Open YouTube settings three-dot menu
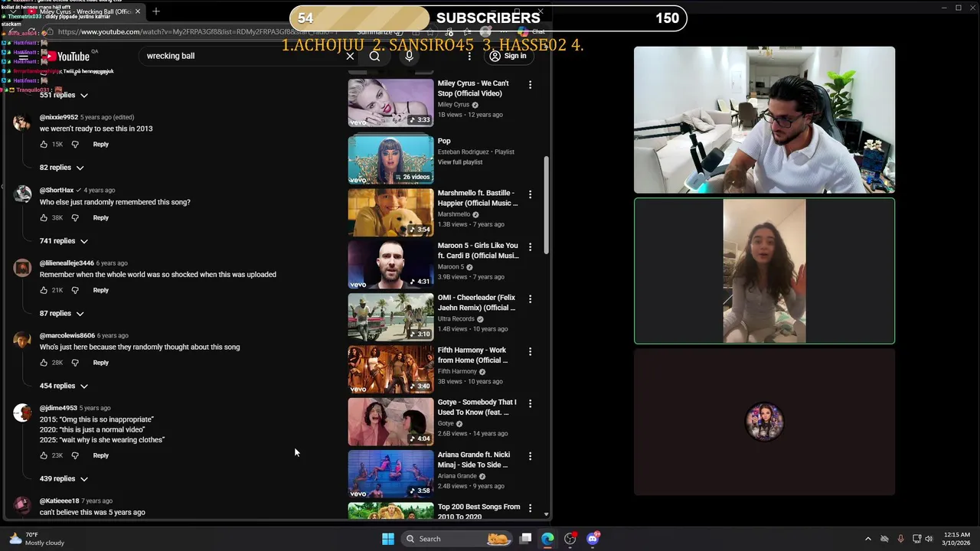Viewport: 980px width, 551px height. pos(469,56)
